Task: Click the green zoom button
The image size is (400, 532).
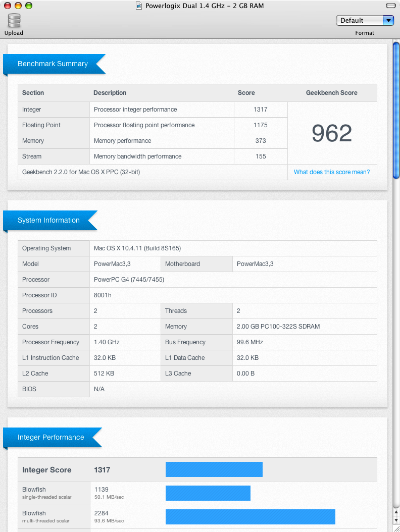Action: click(x=29, y=6)
